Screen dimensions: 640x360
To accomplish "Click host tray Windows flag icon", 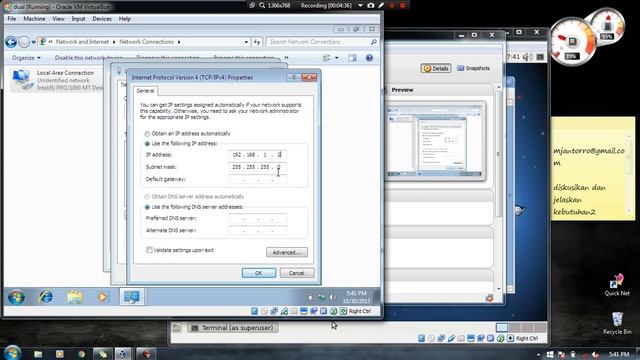I will (550, 354).
